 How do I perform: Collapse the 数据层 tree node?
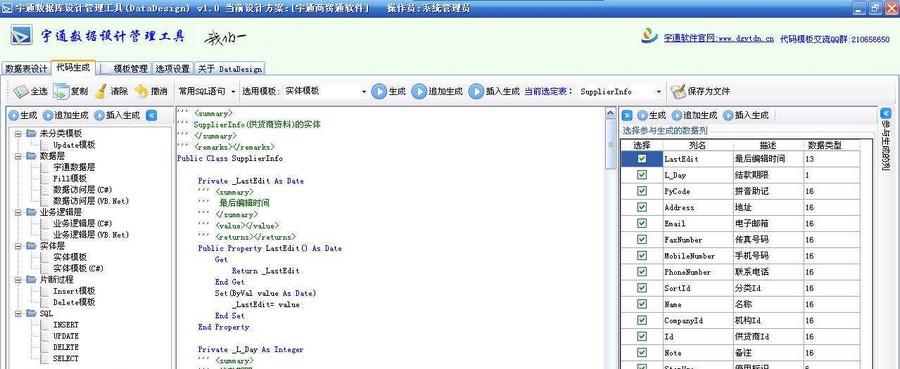(x=18, y=156)
